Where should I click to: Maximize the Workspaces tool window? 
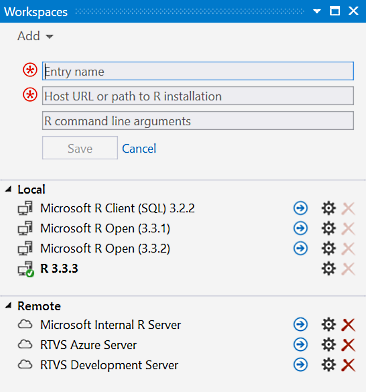click(x=335, y=11)
